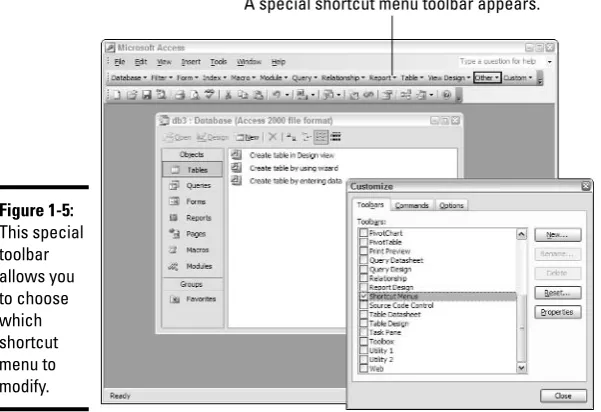Switch to the Options tab in Customize
601x412 pixels.
(x=451, y=205)
